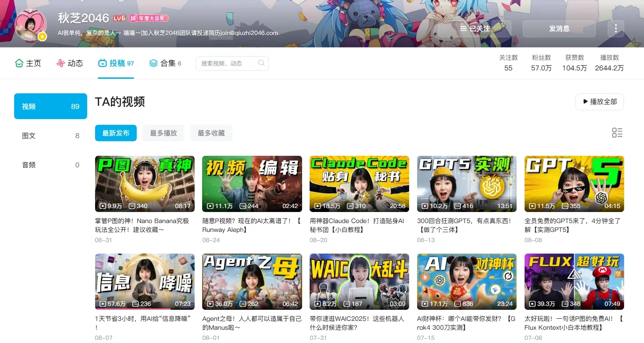Open the 投稿 tab
This screenshot has width=644, height=343.
116,63
